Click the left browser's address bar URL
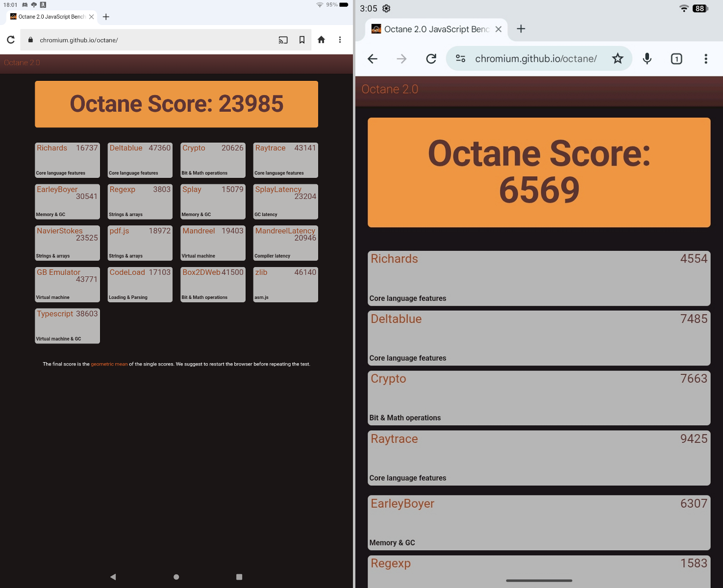This screenshot has width=723, height=588. (79, 40)
